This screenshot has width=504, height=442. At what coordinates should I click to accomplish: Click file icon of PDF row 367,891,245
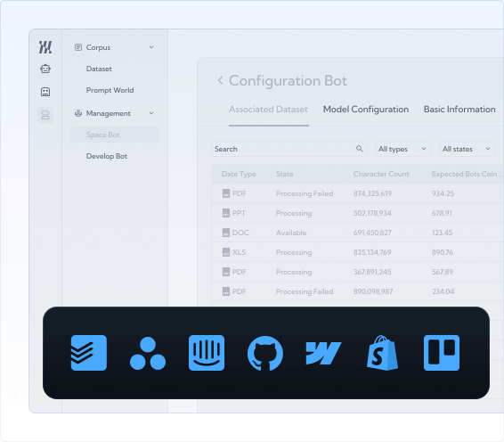coord(226,272)
